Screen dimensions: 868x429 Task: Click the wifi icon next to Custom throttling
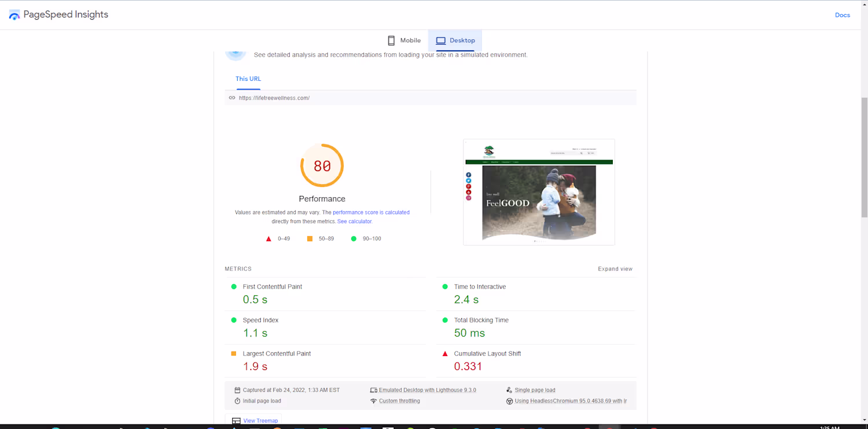[x=373, y=401]
